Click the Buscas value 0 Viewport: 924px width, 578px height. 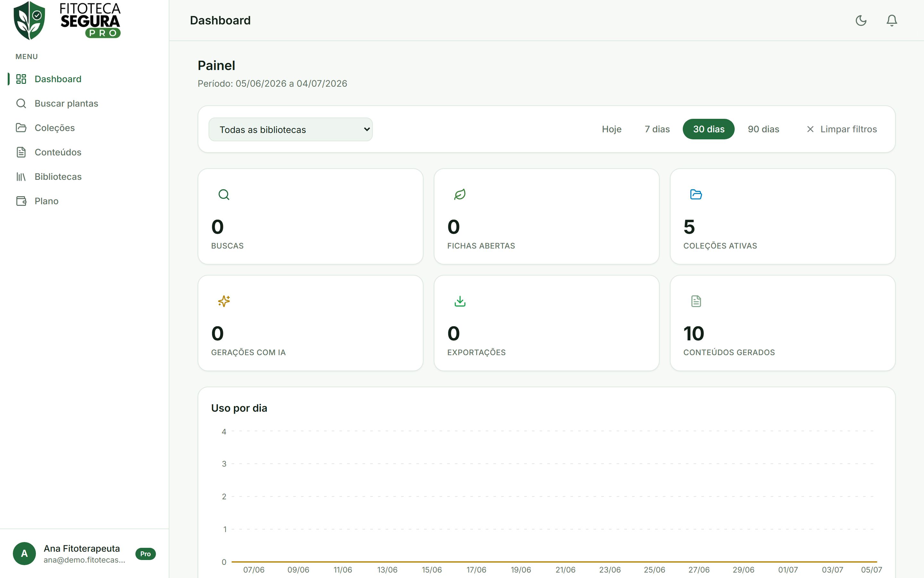218,227
